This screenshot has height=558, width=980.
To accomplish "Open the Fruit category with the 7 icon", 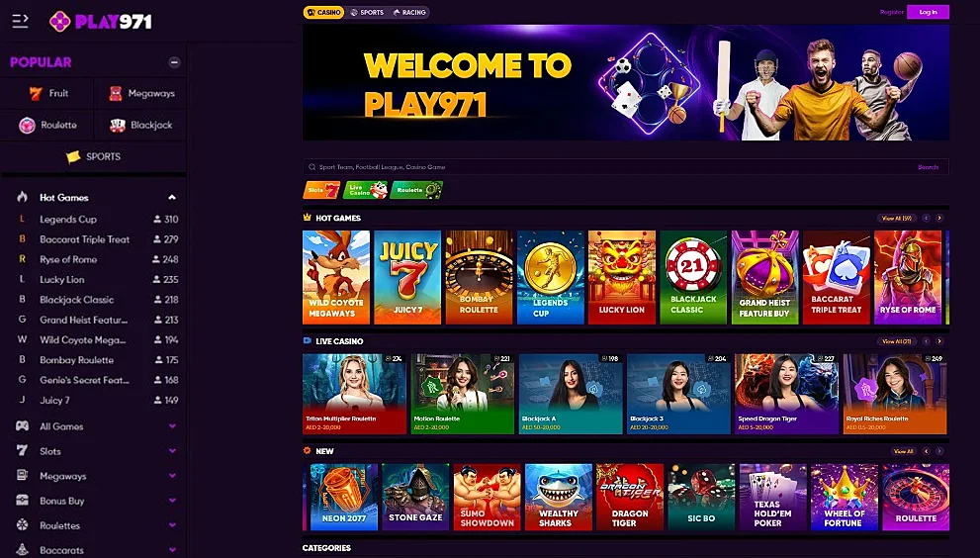I will pos(47,93).
